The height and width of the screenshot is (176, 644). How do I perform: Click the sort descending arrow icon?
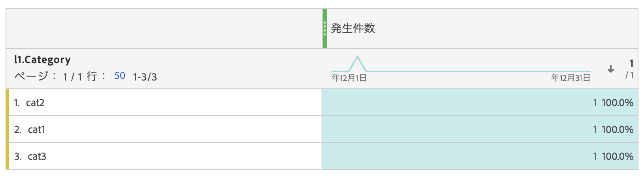611,69
